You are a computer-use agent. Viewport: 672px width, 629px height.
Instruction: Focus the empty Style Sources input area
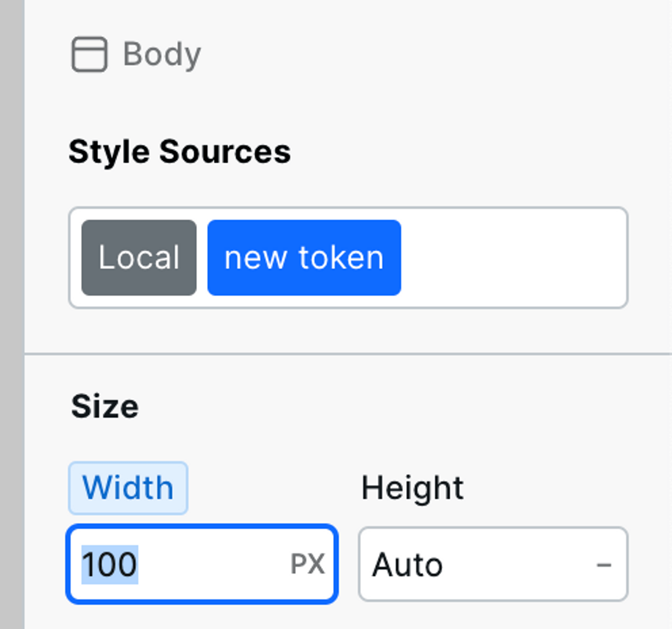[514, 258]
